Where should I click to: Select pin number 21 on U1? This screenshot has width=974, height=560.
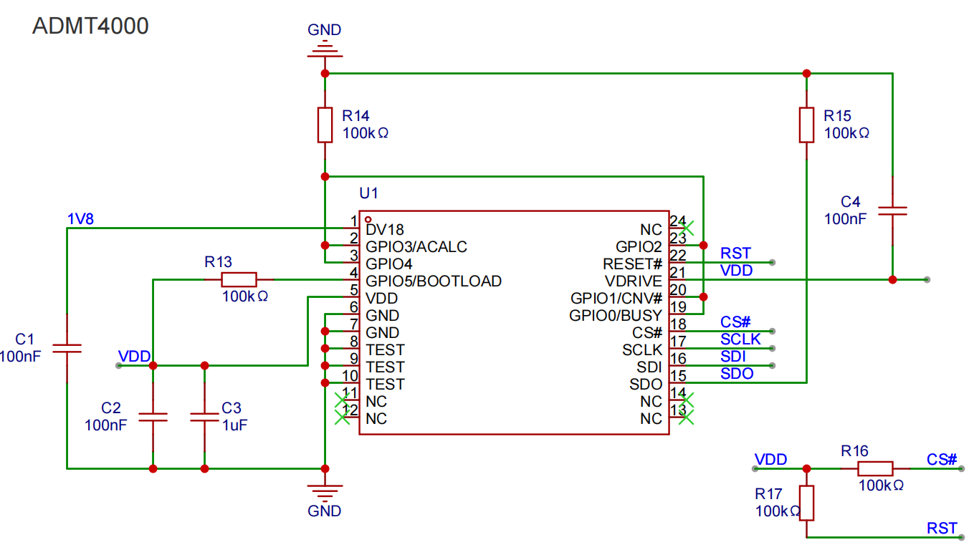click(678, 273)
